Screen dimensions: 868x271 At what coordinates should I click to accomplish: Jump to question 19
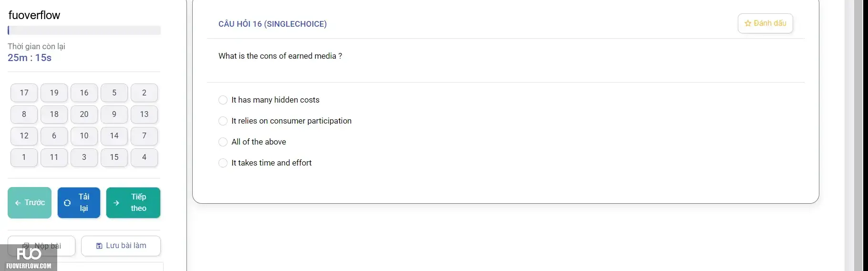tap(54, 93)
